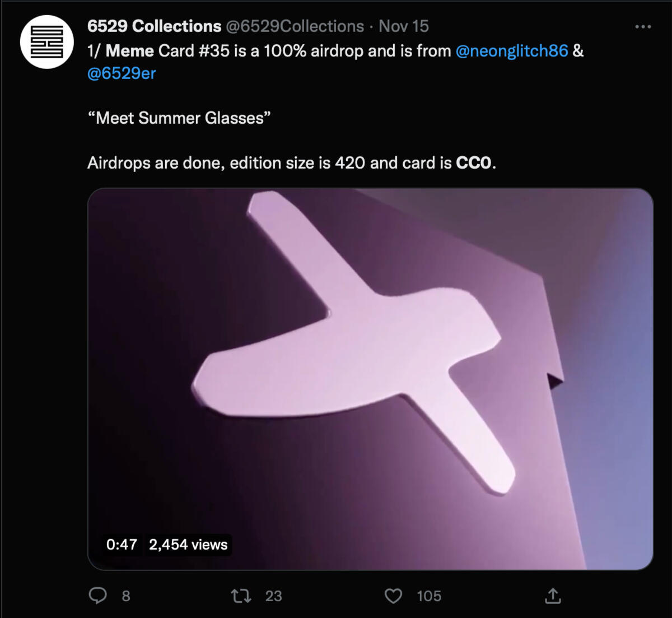Follow the @6529er mention link

[122, 73]
